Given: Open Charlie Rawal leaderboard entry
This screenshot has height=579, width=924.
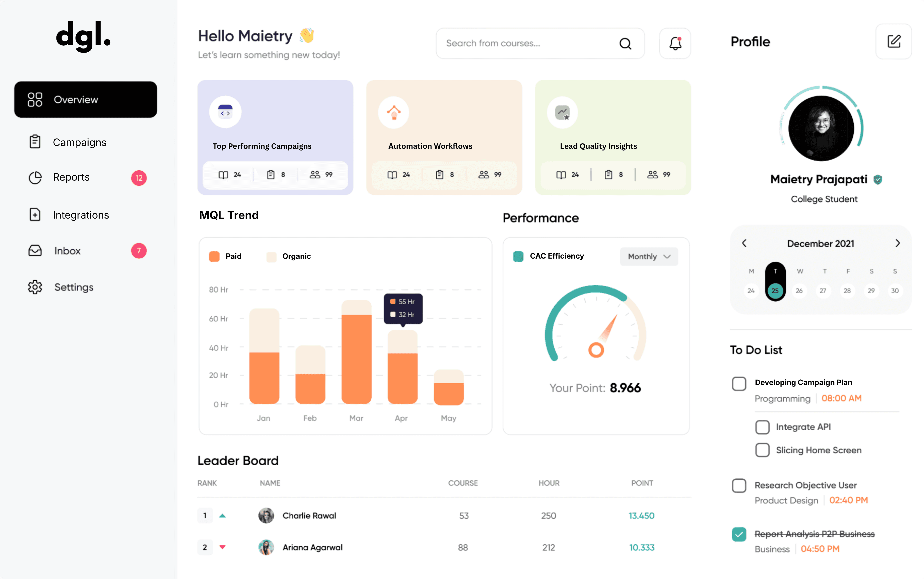Looking at the screenshot, I should 309,515.
